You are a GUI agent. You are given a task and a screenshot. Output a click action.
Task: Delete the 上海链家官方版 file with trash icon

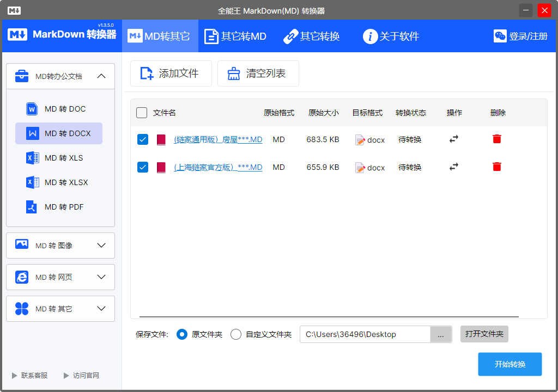coord(497,167)
